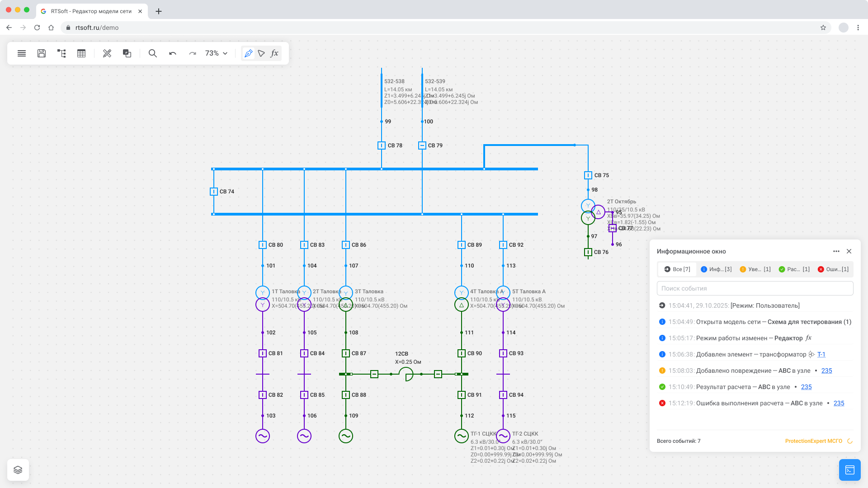Filter by warnings tab Уве… [1]

coord(755,269)
